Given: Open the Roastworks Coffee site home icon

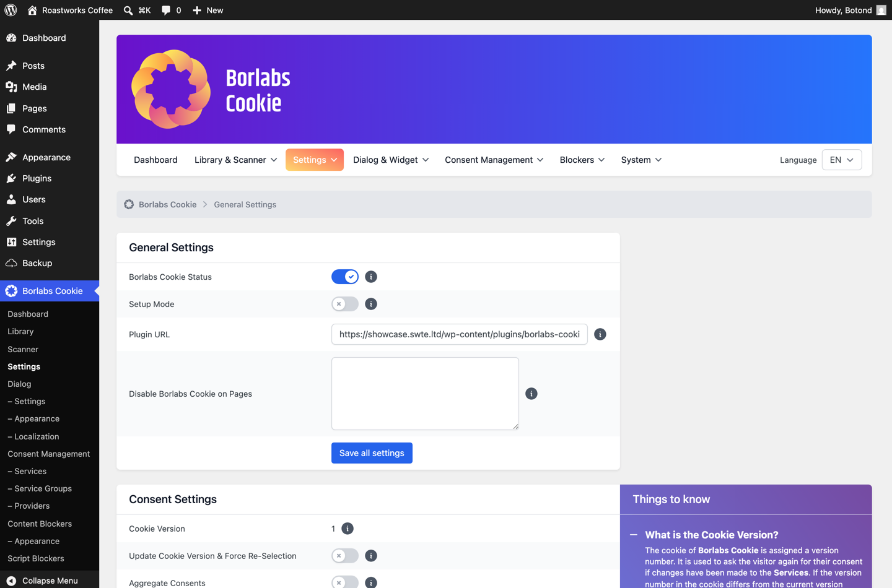Looking at the screenshot, I should pyautogui.click(x=32, y=10).
